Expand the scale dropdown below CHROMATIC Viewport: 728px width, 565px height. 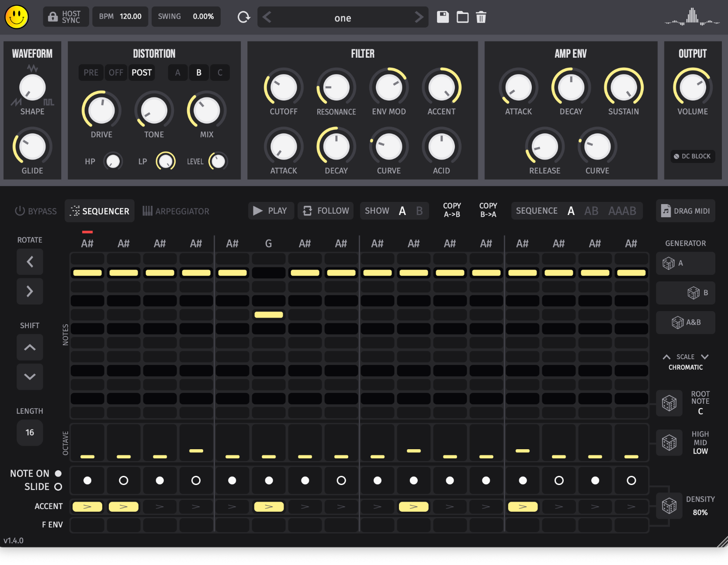tap(704, 357)
